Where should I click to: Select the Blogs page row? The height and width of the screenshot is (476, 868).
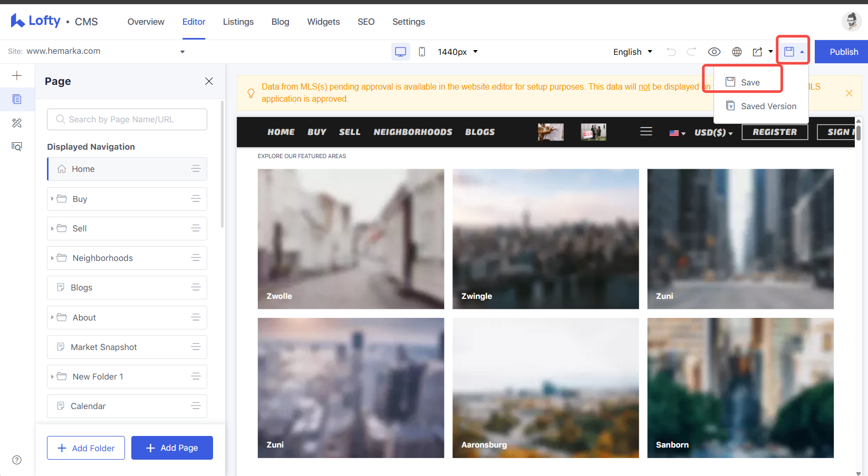point(127,287)
